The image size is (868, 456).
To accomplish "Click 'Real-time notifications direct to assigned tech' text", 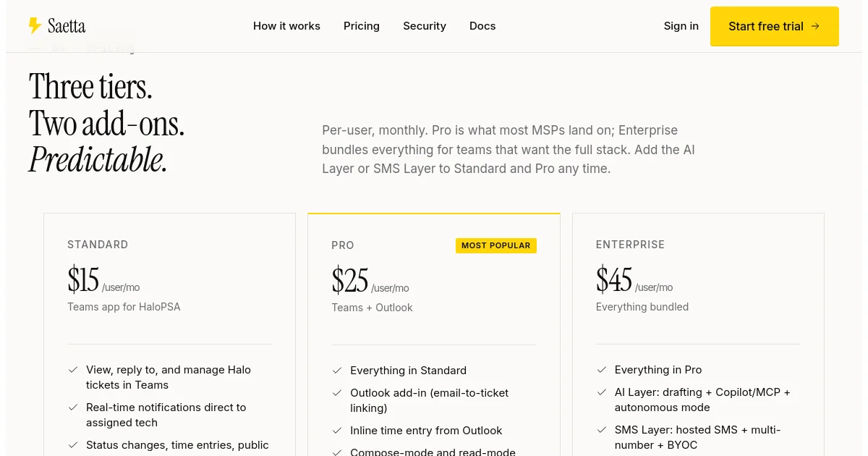I will [166, 415].
